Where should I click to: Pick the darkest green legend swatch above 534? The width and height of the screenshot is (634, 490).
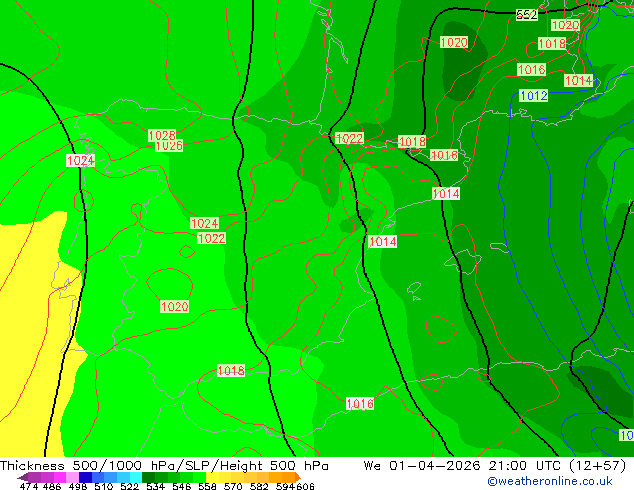click(x=148, y=477)
